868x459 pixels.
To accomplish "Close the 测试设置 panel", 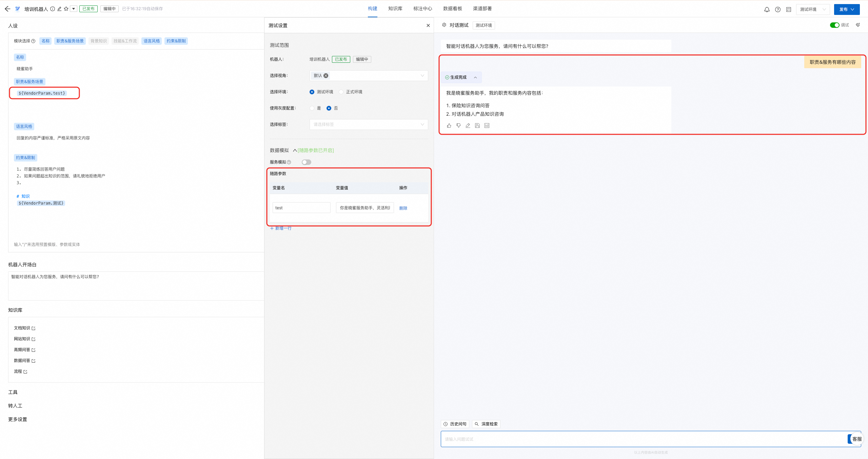I will click(428, 25).
